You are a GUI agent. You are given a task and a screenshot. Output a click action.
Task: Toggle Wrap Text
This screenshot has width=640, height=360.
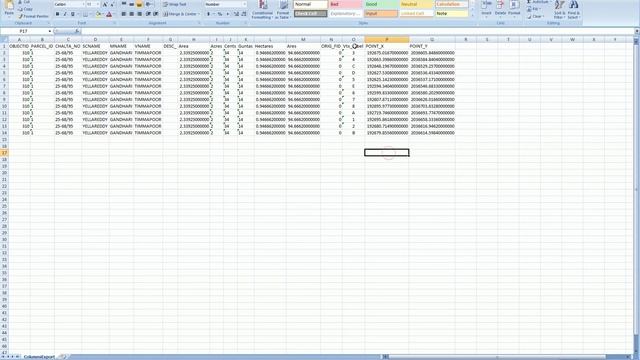(175, 4)
